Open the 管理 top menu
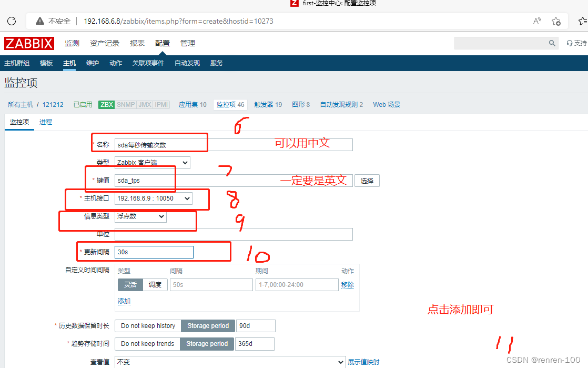Image resolution: width=588 pixels, height=368 pixels. point(188,43)
